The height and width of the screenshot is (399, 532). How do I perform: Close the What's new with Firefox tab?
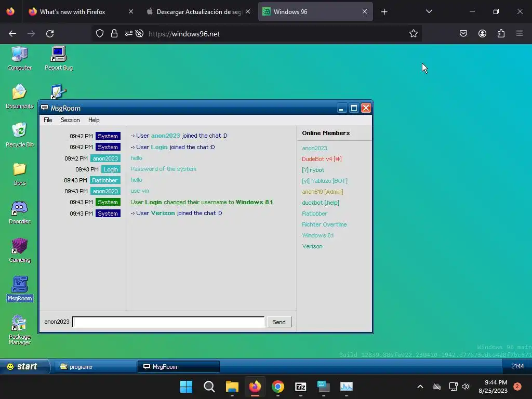[x=131, y=11]
